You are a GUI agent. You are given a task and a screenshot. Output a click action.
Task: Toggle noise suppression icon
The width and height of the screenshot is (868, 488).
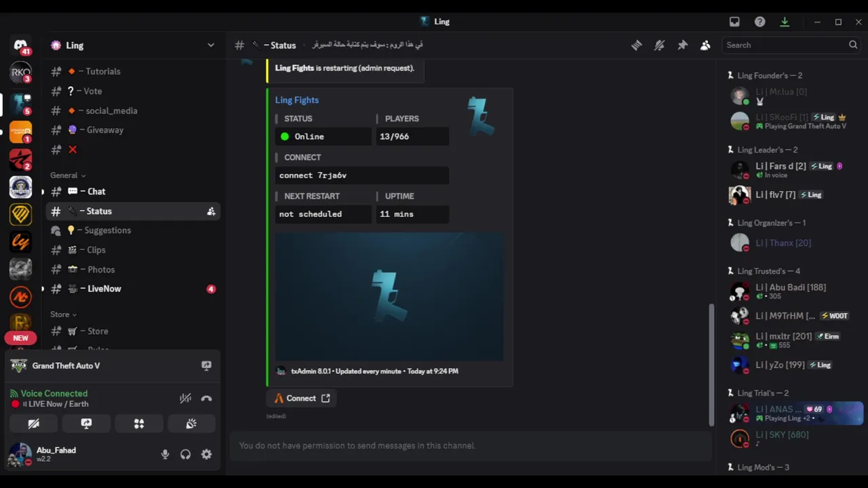coord(185,399)
